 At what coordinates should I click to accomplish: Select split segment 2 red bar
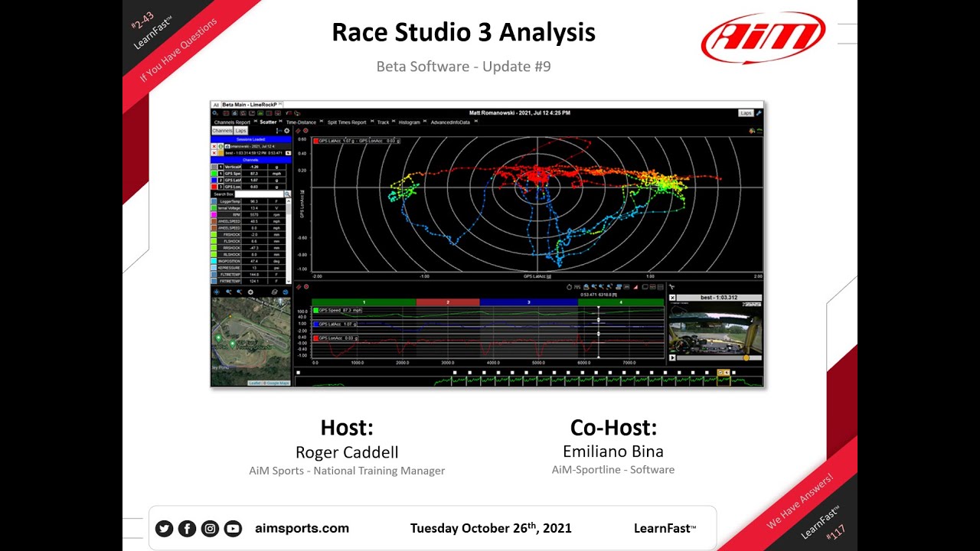[x=448, y=302]
